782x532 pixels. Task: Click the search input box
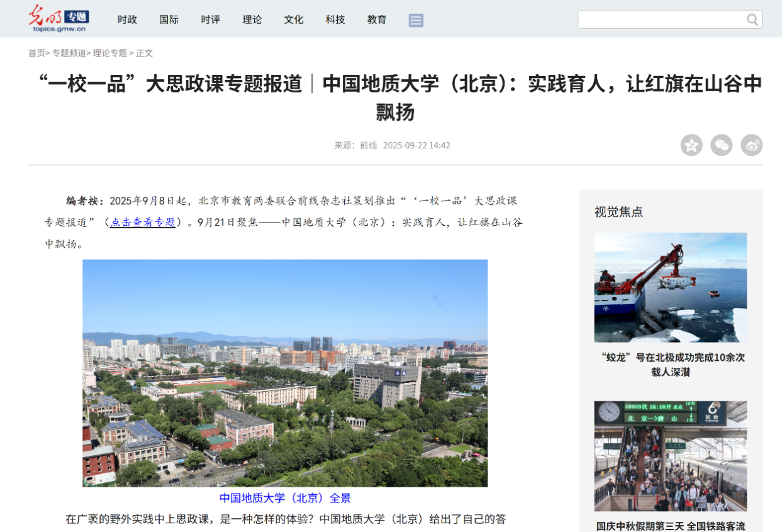point(661,20)
